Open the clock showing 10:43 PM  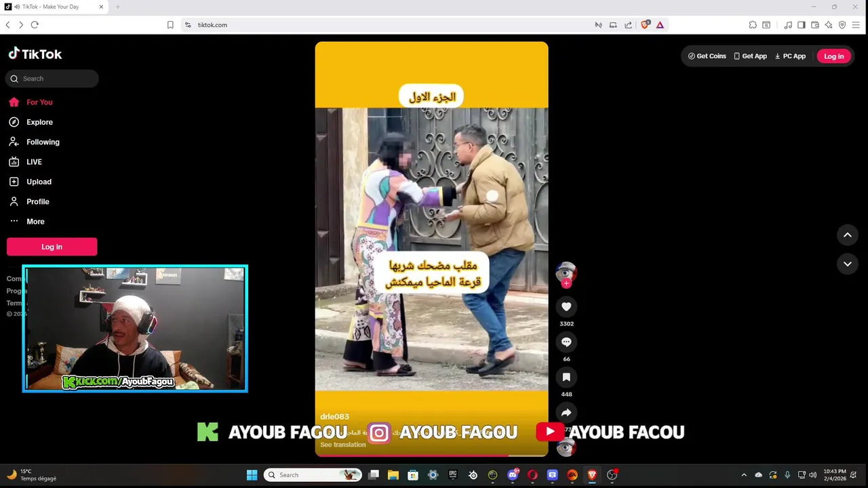point(834,475)
